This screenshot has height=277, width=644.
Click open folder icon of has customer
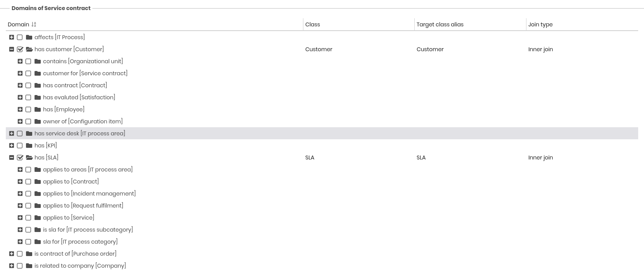coord(29,49)
